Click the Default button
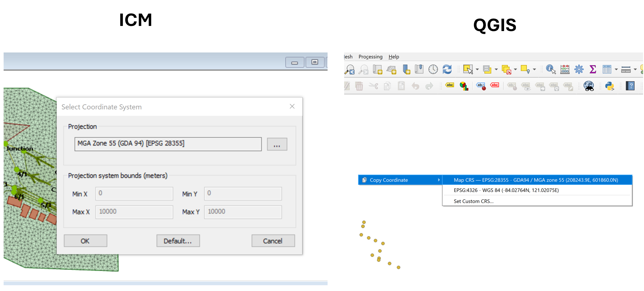 pos(178,241)
